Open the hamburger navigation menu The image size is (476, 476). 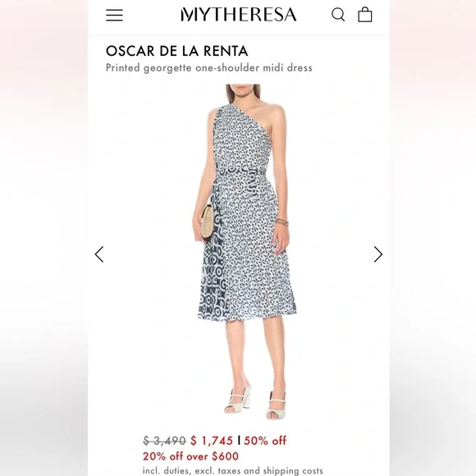(114, 15)
